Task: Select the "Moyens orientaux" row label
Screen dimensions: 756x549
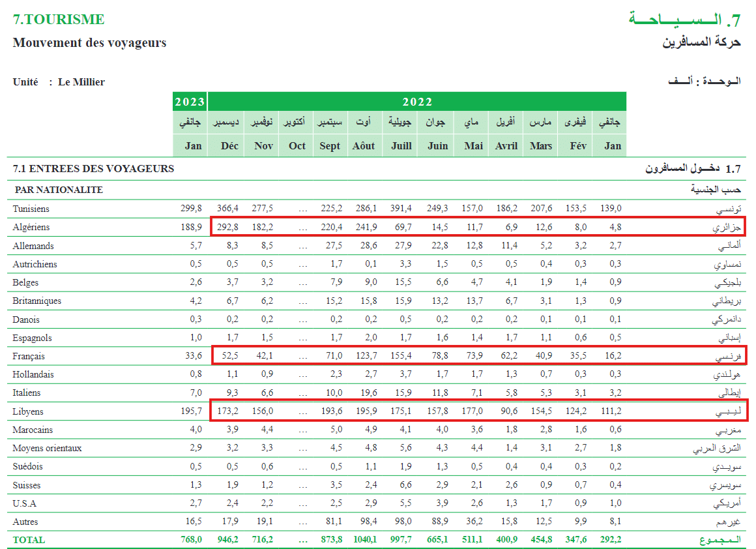Action: (x=47, y=448)
